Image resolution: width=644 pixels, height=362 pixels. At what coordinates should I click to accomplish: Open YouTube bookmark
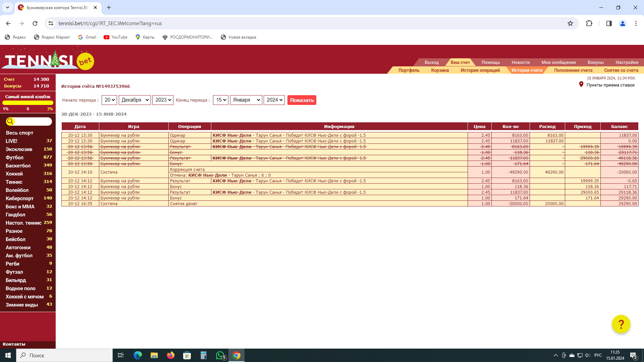click(115, 37)
